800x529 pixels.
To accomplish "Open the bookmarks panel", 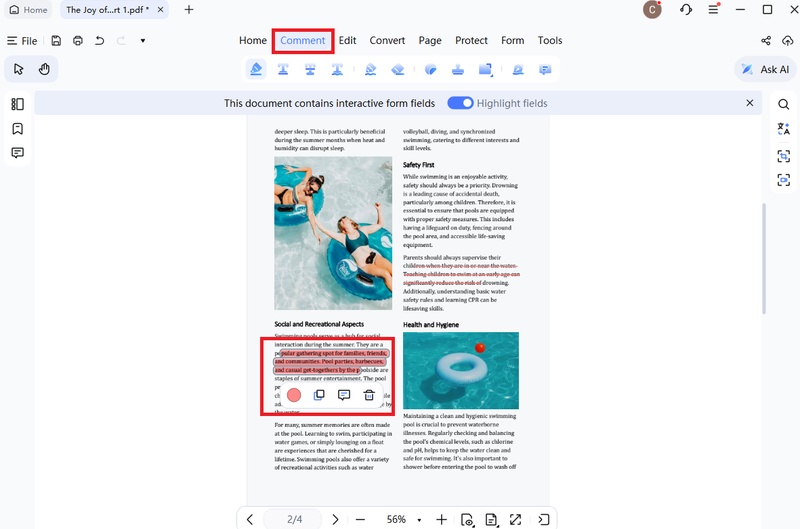I will pos(17,129).
